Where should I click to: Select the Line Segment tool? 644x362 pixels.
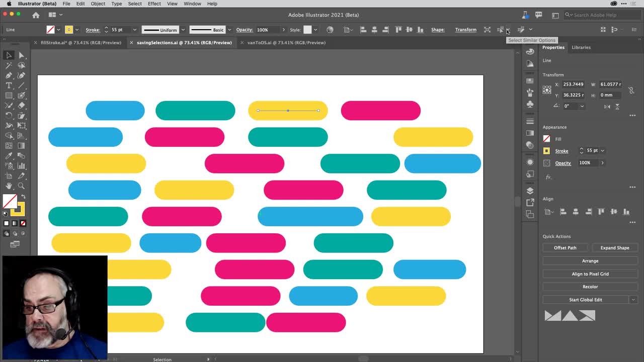pyautogui.click(x=22, y=85)
